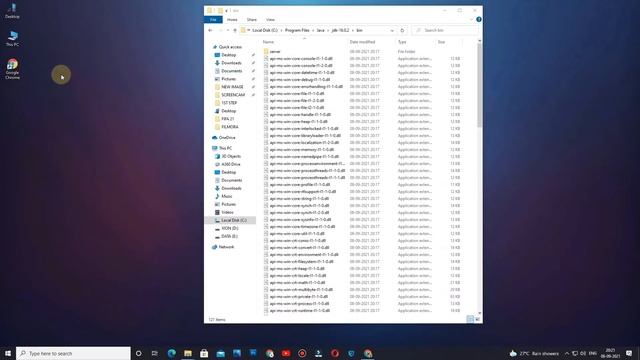Open OneDrive in navigation pane
This screenshot has height=360, width=640.
(227, 138)
